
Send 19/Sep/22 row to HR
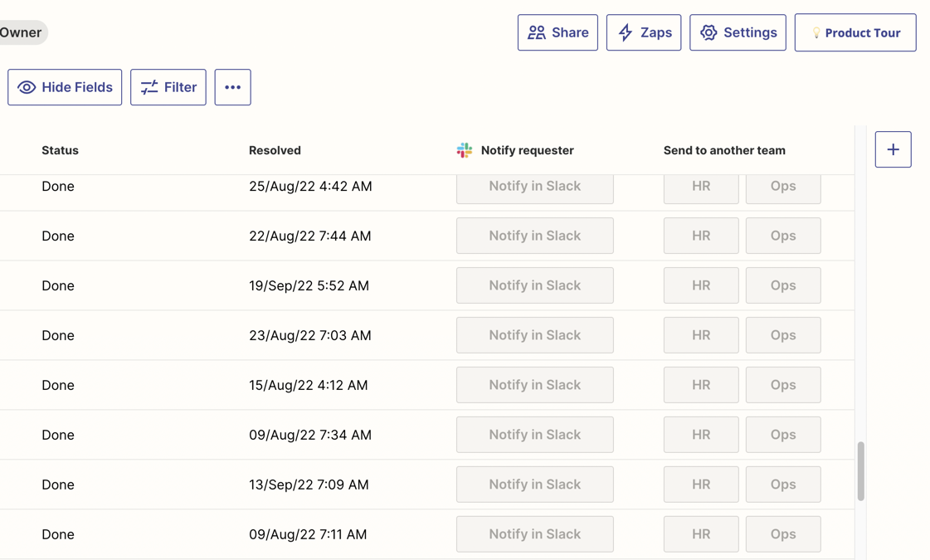click(701, 285)
